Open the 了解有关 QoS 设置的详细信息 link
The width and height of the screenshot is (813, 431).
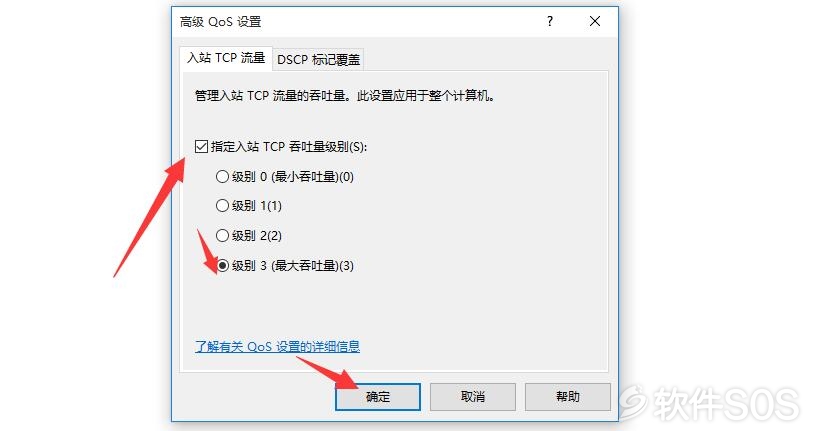tap(277, 346)
